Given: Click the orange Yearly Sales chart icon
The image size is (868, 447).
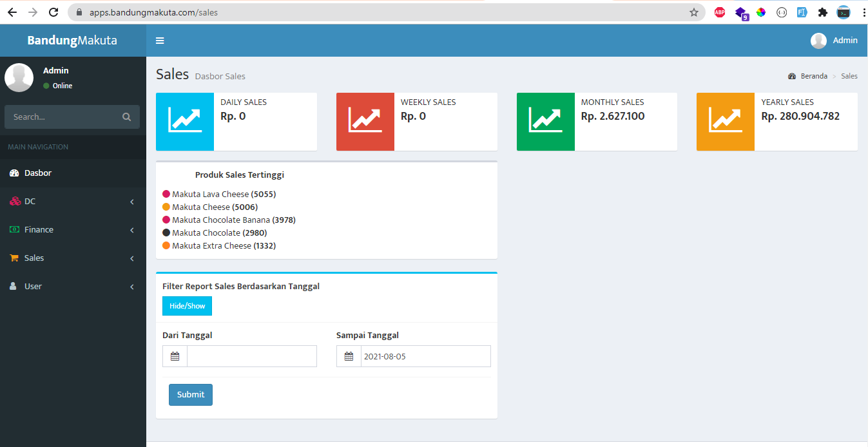Looking at the screenshot, I should (x=725, y=121).
